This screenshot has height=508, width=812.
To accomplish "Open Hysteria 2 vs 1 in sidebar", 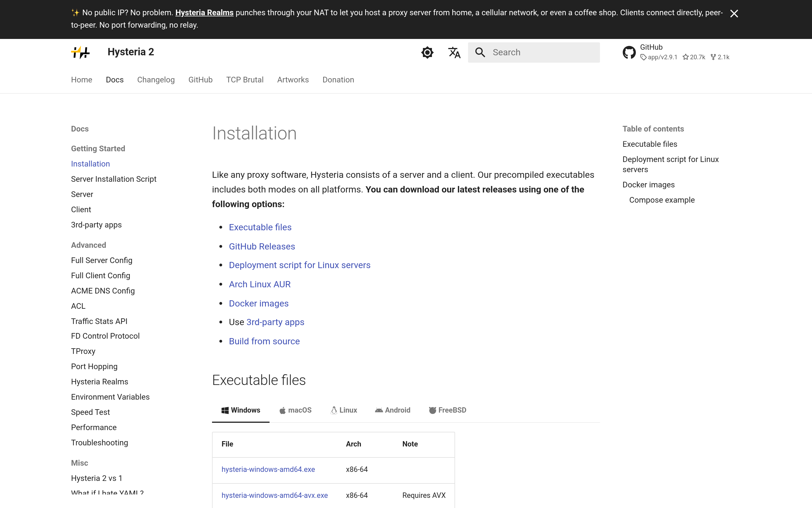I will pyautogui.click(x=97, y=478).
